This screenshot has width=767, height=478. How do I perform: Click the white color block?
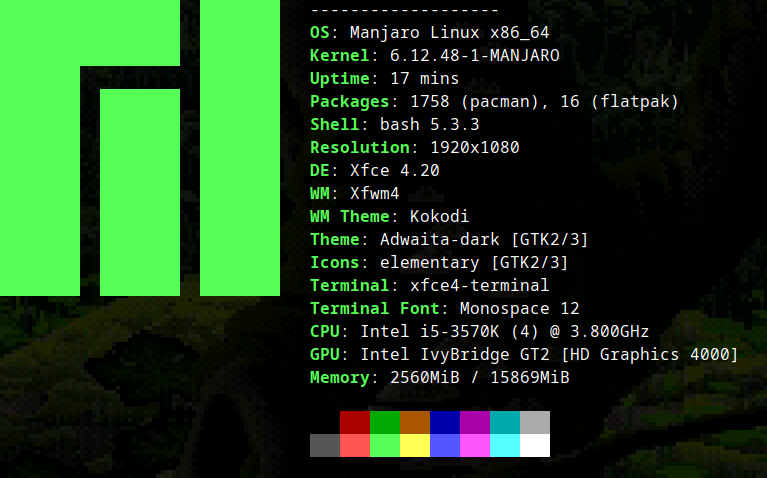coord(535,445)
